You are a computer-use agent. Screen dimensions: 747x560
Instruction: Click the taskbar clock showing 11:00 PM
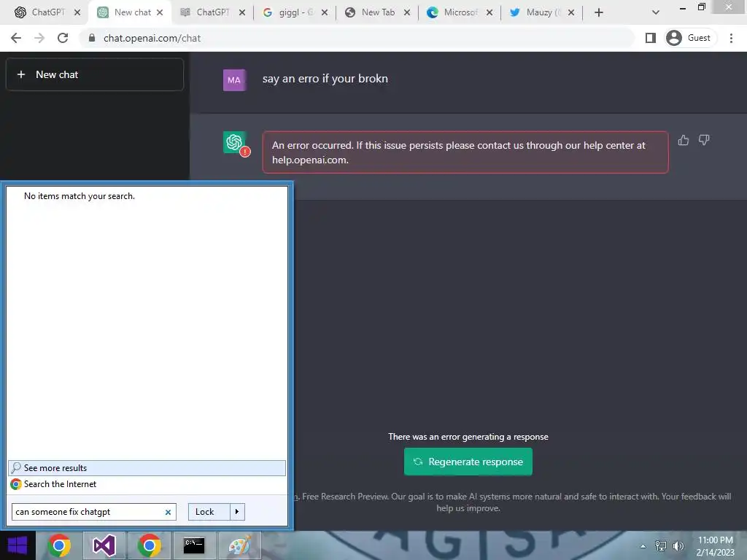click(x=715, y=546)
